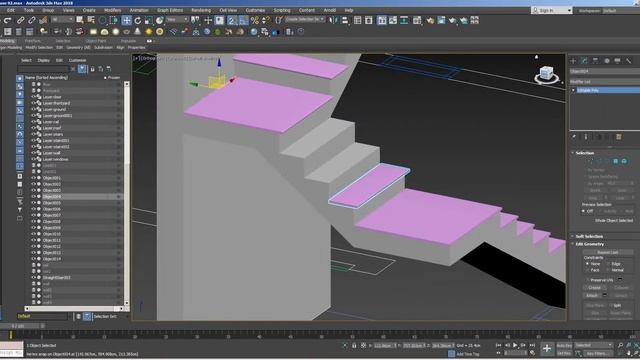Hide Object001 using its eye icon
The image size is (640, 360).
33,178
